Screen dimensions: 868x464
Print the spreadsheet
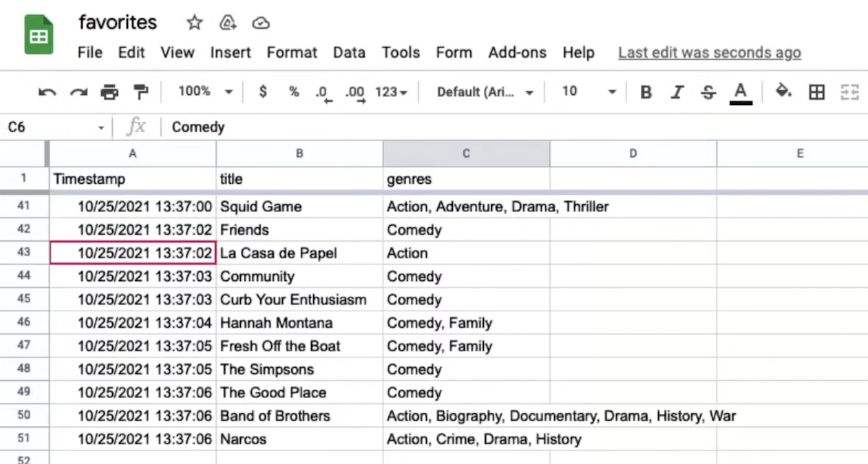[109, 92]
